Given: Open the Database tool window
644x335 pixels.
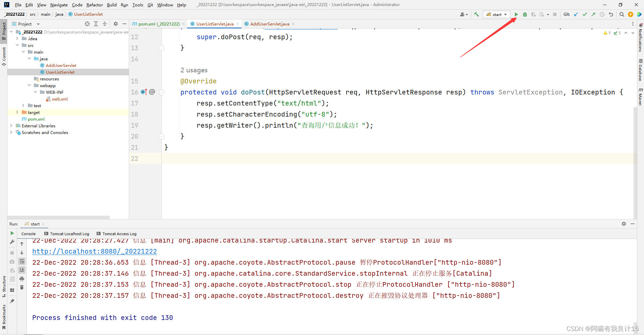Looking at the screenshot, I should pos(640,70).
